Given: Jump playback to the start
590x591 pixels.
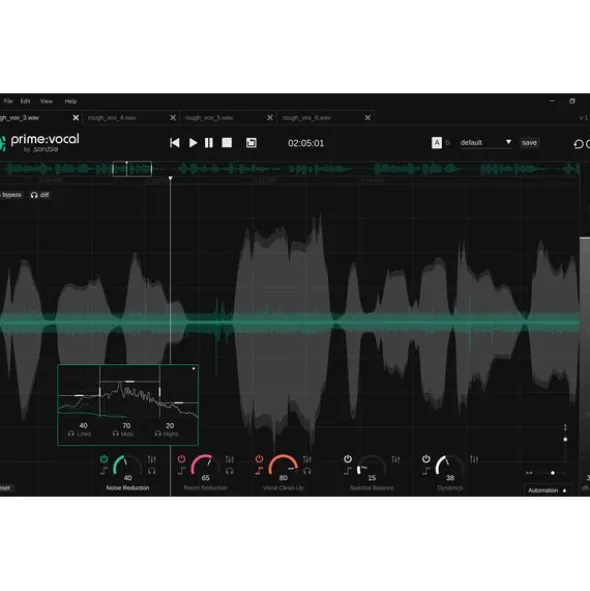Looking at the screenshot, I should [175, 143].
